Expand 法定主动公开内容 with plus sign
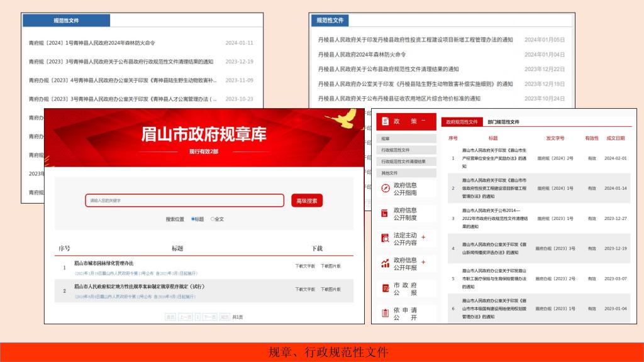 pos(423,237)
